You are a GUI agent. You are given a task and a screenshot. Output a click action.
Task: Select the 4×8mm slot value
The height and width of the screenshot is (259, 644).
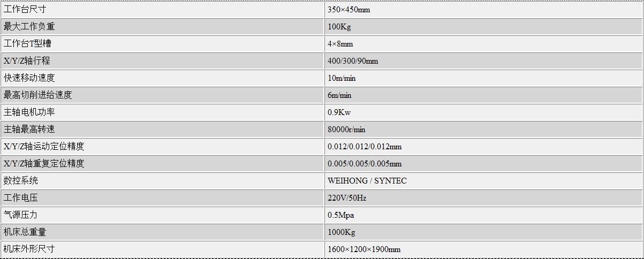(x=340, y=44)
